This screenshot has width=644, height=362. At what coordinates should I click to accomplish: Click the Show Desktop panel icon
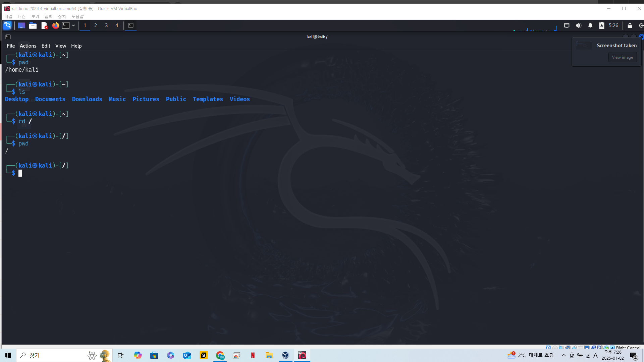tap(21, 25)
